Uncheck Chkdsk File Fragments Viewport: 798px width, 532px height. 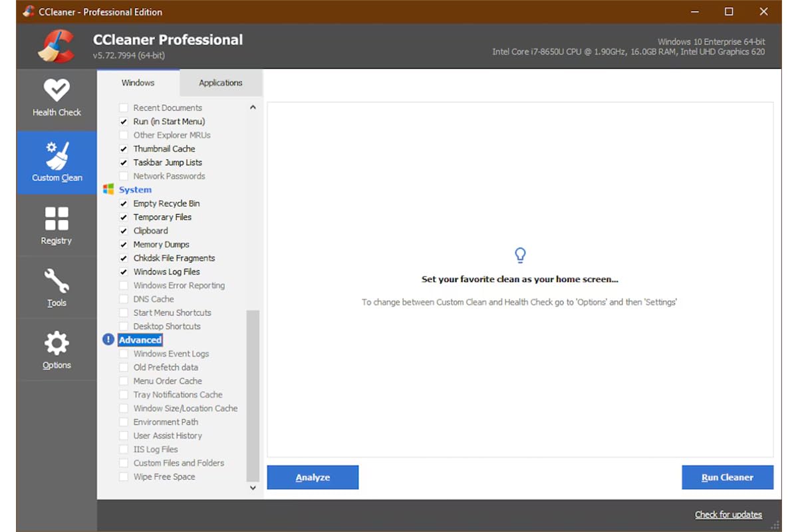[x=124, y=258]
